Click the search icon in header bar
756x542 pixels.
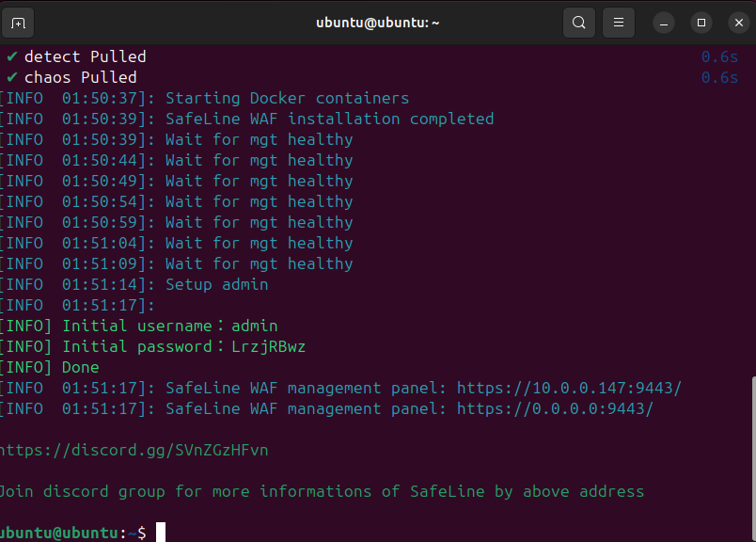pyautogui.click(x=578, y=23)
